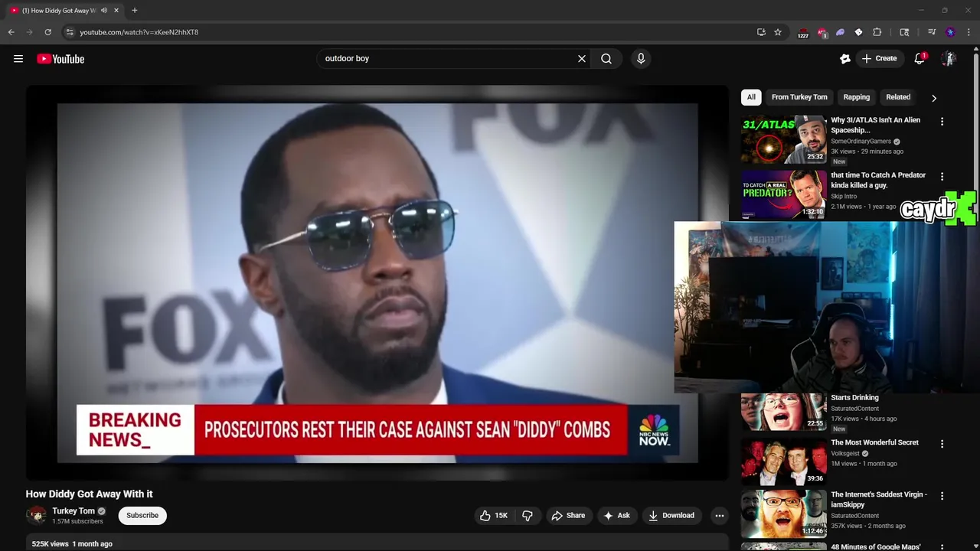Screen dimensions: 980x551
Task: Start voice search with microphone
Action: pyautogui.click(x=641, y=59)
